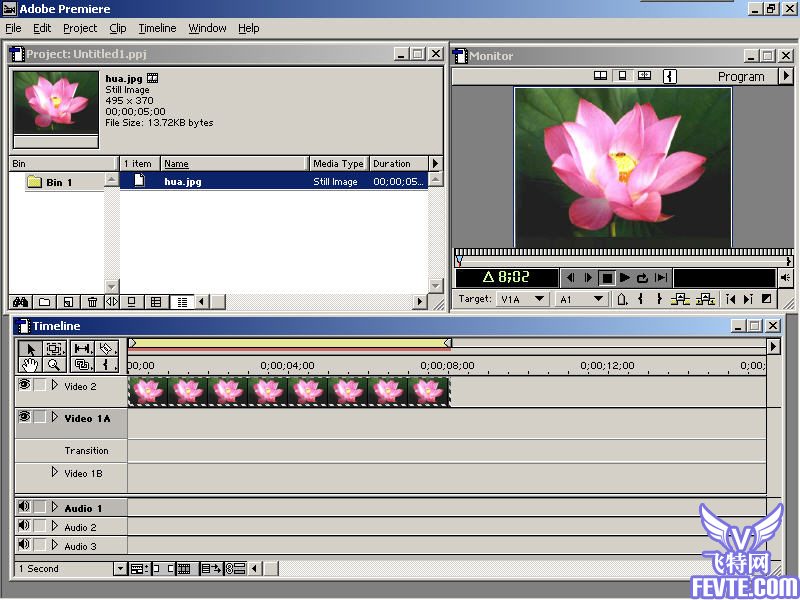
Task: Open the Timeline menu
Action: (x=157, y=28)
